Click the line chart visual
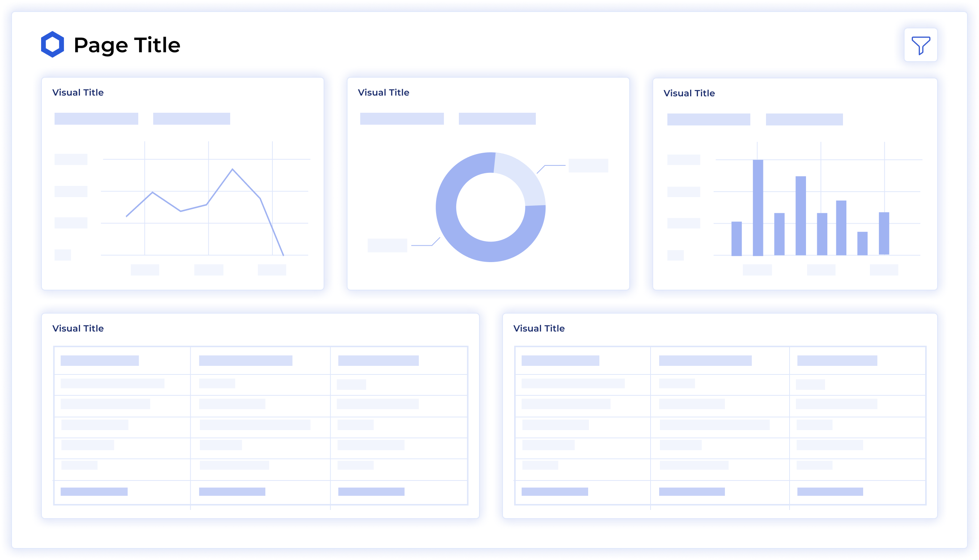The image size is (979, 560). pyautogui.click(x=182, y=184)
